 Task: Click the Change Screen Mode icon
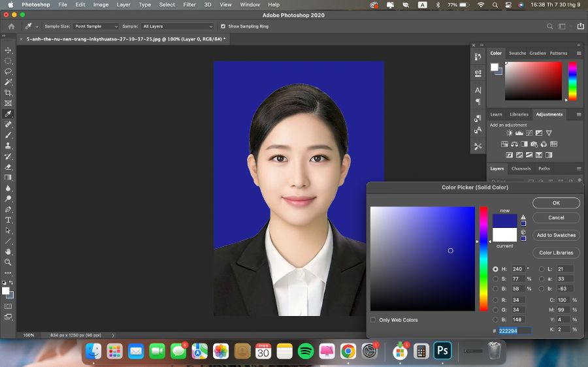(x=8, y=317)
